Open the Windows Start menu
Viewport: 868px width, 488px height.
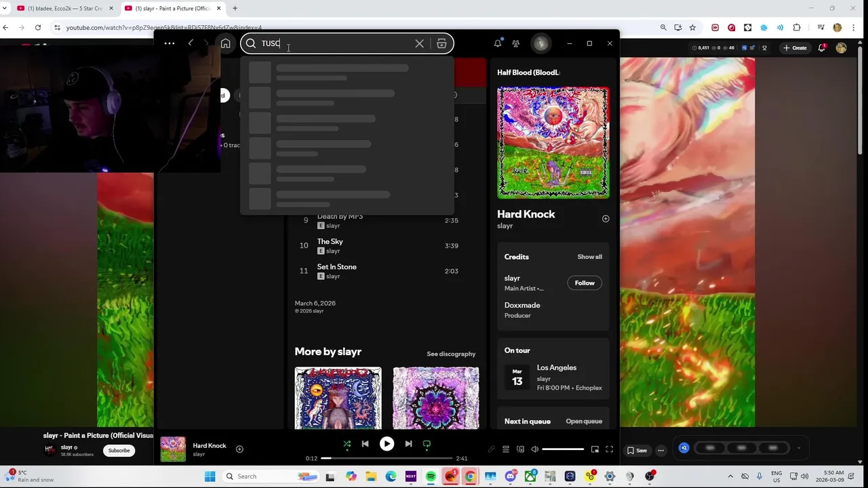tap(210, 476)
